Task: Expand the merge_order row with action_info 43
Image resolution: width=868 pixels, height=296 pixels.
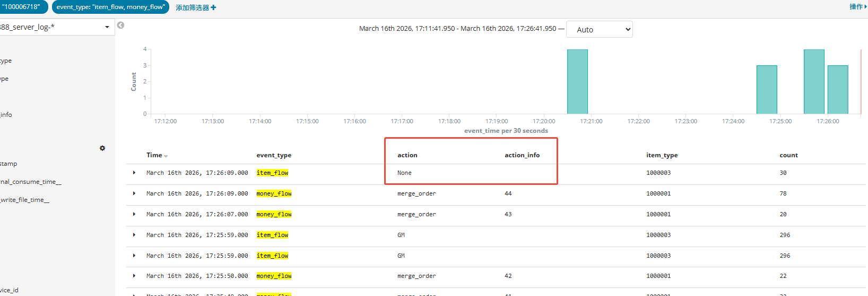Action: pyautogui.click(x=134, y=214)
